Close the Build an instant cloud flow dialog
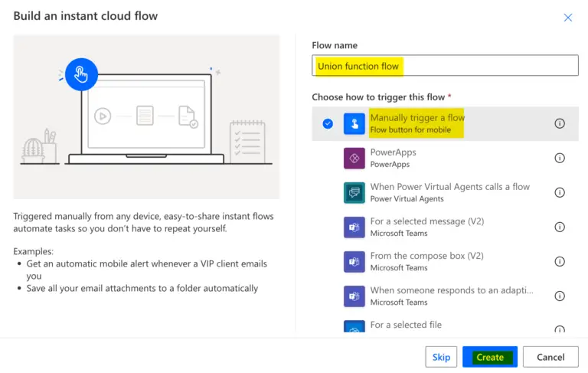The image size is (588, 373). [567, 18]
